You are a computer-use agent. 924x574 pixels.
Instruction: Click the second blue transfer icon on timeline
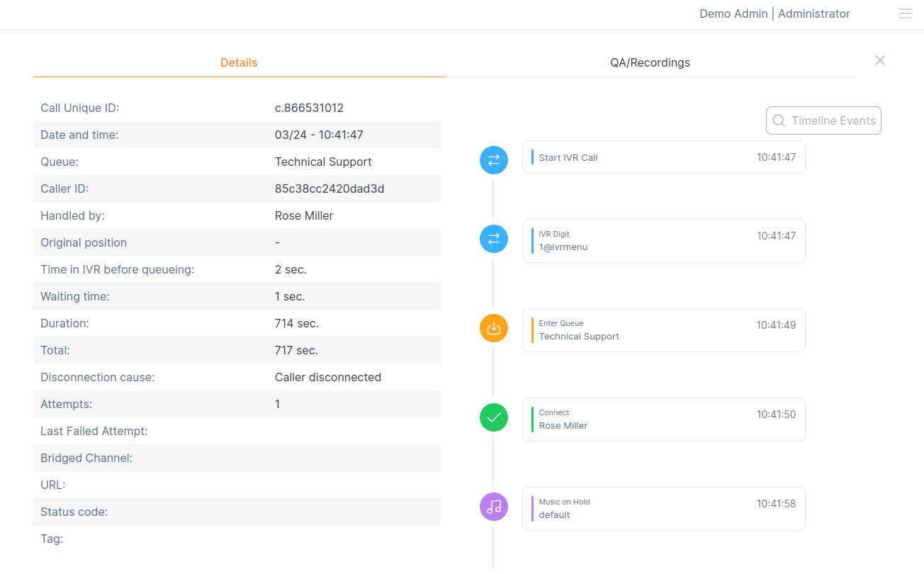(494, 239)
